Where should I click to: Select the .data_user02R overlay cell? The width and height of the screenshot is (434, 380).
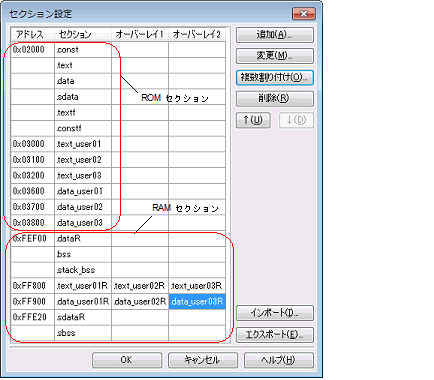point(140,302)
